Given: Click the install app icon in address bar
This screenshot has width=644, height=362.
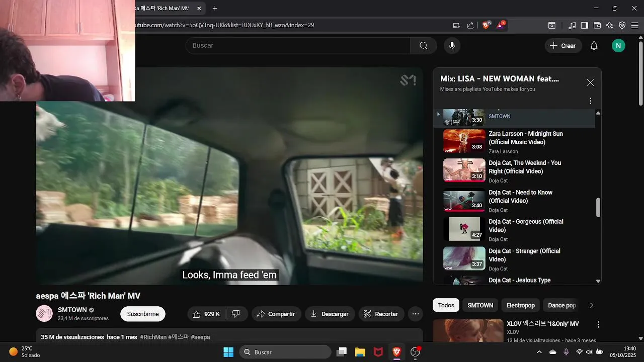Looking at the screenshot, I should pos(456,25).
